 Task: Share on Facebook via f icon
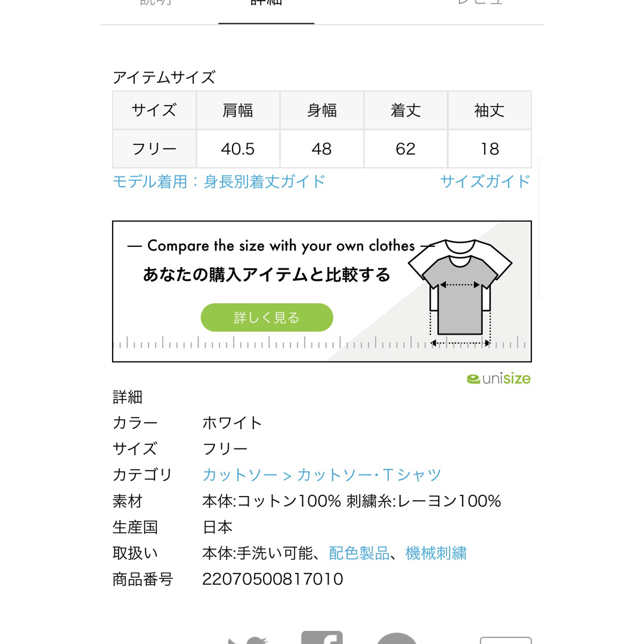click(322, 637)
